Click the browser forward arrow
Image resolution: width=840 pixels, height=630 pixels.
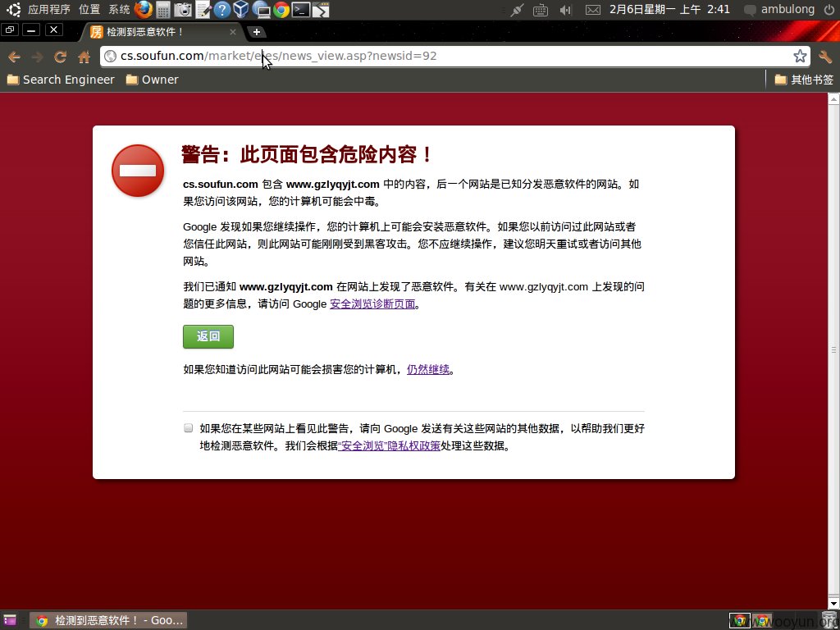pos(37,57)
